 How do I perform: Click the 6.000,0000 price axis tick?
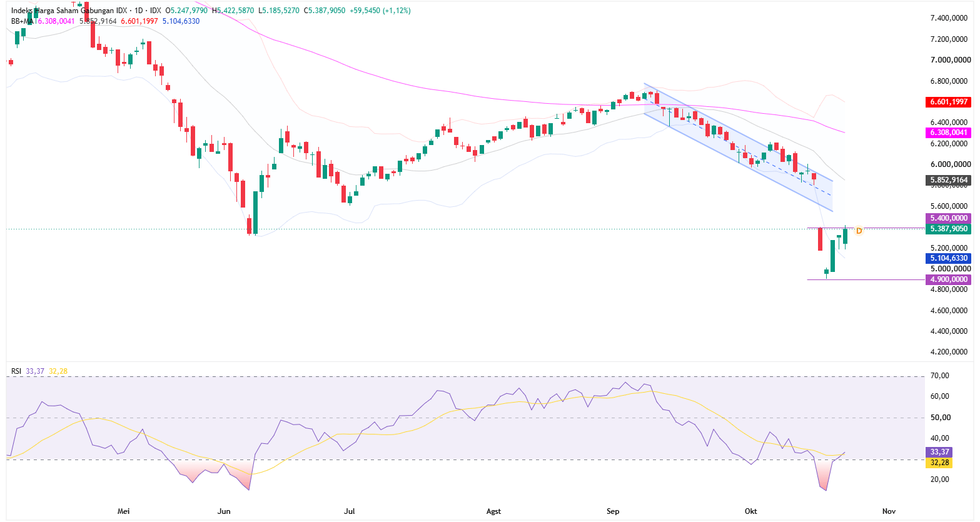[951, 164]
